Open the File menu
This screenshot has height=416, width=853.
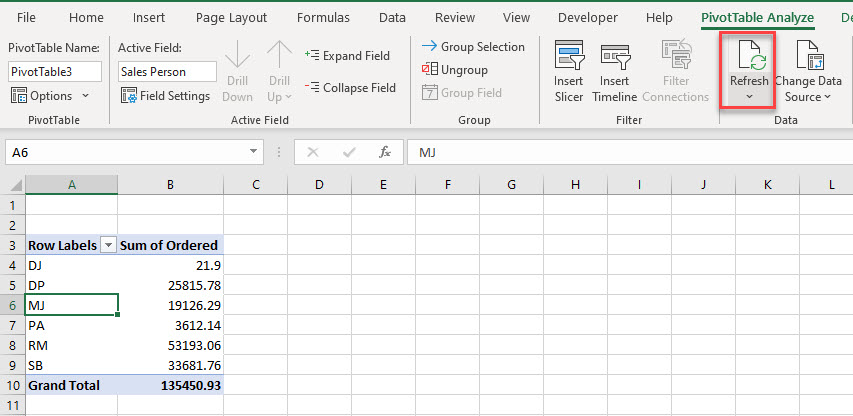pyautogui.click(x=26, y=17)
